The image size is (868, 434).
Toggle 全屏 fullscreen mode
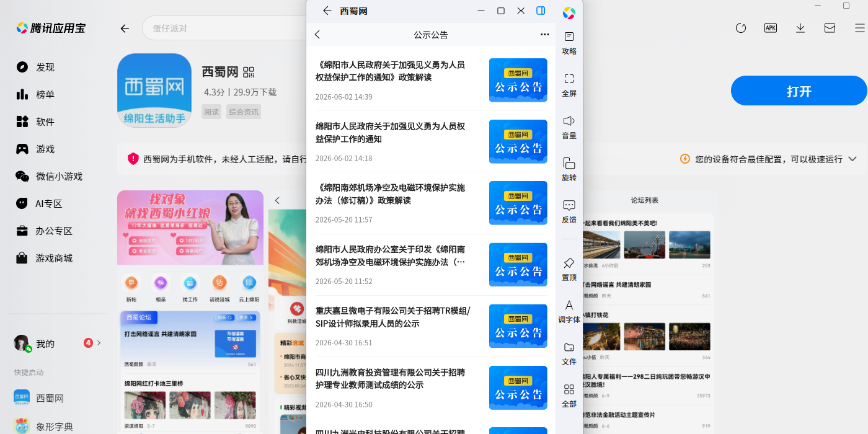coord(569,86)
